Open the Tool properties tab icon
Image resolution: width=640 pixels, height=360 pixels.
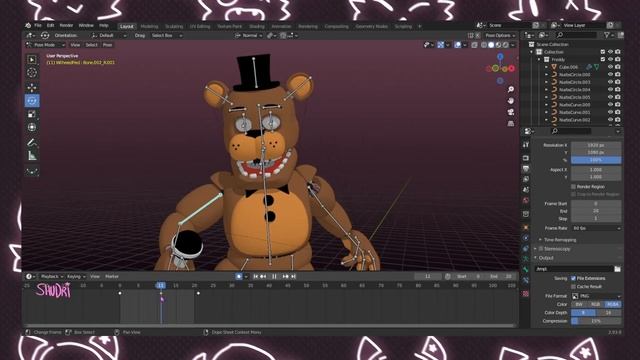click(526, 145)
